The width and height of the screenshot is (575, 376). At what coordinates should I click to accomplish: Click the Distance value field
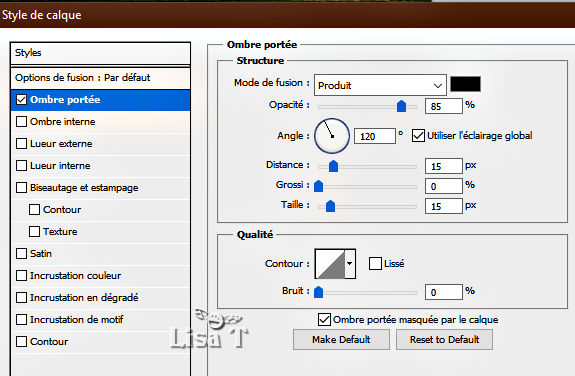[x=444, y=166]
